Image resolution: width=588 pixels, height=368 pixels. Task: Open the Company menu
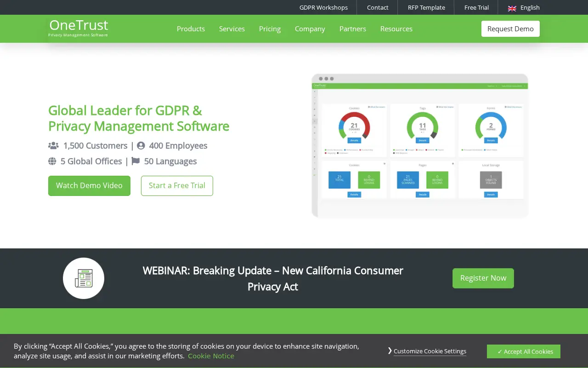(310, 29)
